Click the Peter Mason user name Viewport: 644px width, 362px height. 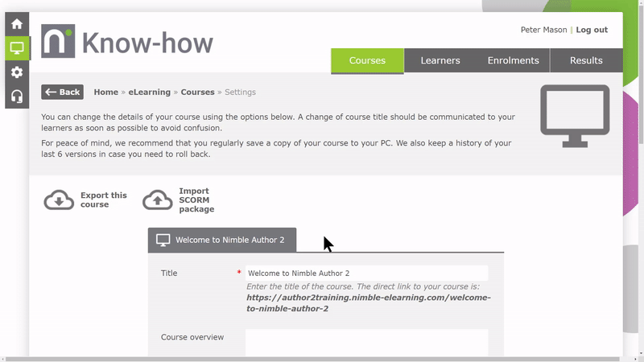point(543,30)
